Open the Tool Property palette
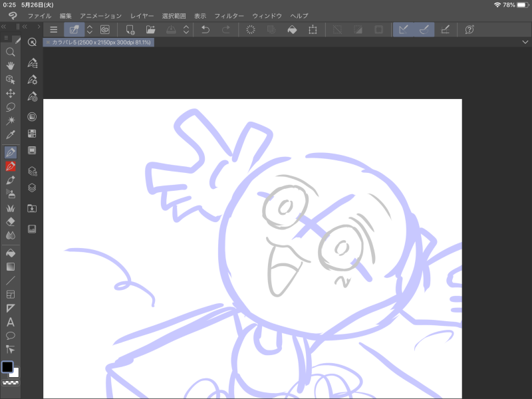 pyautogui.click(x=32, y=80)
